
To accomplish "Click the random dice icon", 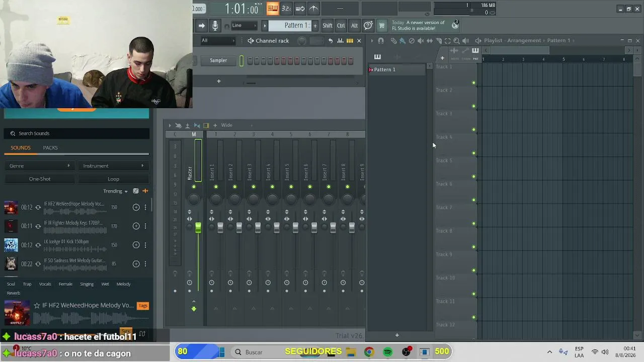I will (136, 191).
